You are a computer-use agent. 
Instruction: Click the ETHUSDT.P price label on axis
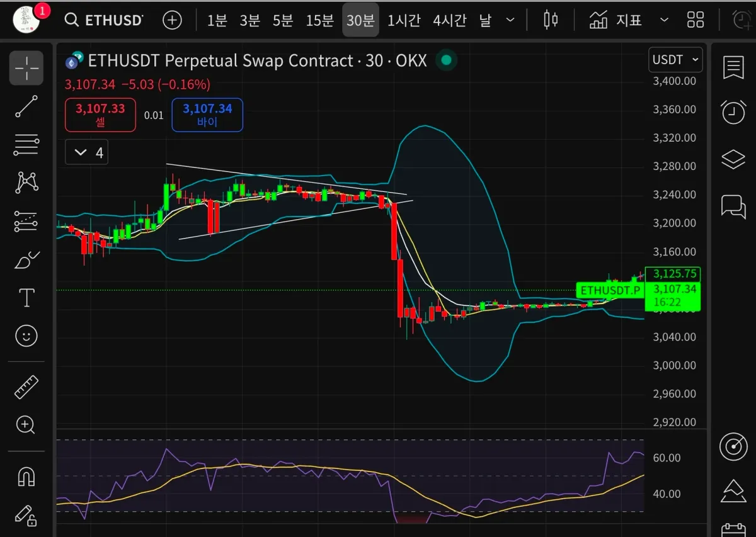[x=610, y=290]
